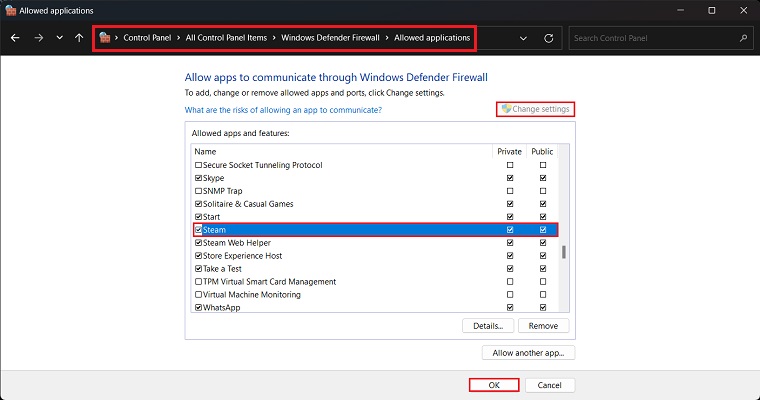760x400 pixels.
Task: Toggle the Skype app checkbox
Action: coord(198,178)
